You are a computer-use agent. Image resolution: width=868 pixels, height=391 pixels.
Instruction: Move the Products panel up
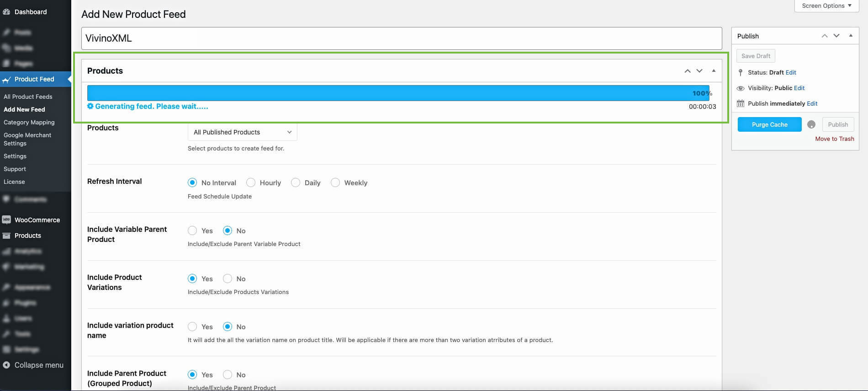(688, 71)
